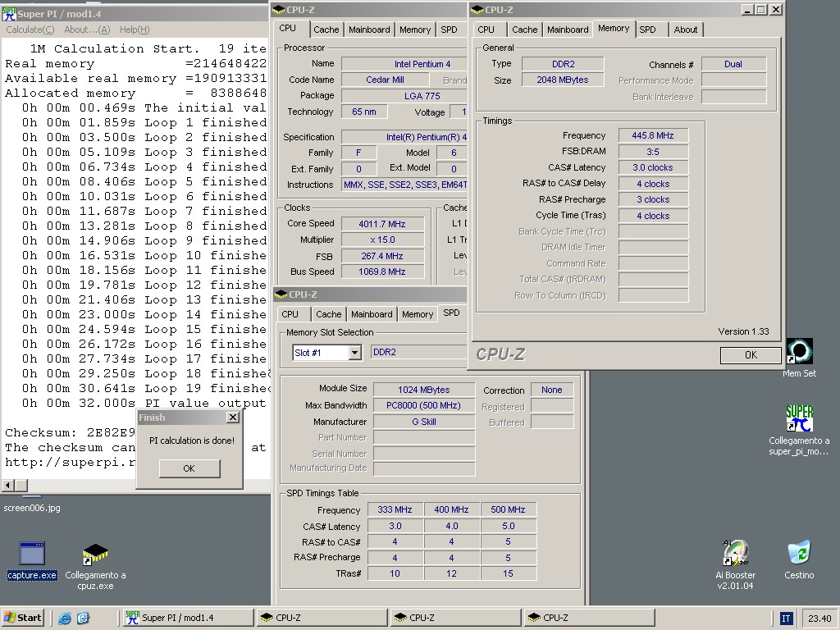Launch Internet Explorer from the quick launch bar
The width and height of the screenshot is (840, 630).
tap(65, 619)
